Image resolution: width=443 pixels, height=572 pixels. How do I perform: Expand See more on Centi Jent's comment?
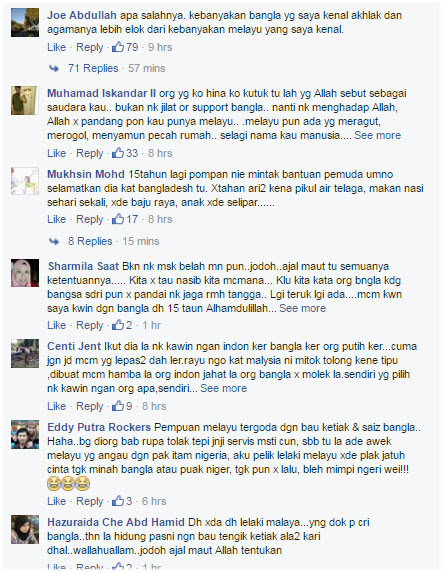coord(223,388)
